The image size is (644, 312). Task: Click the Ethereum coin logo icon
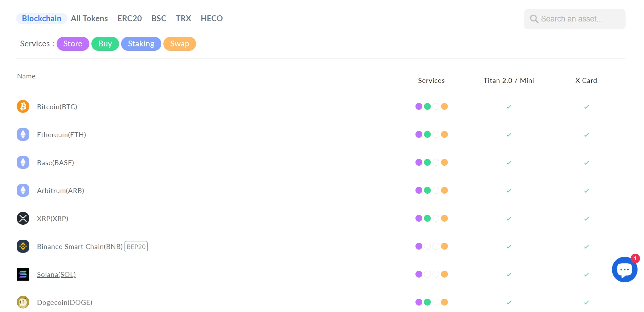point(23,134)
